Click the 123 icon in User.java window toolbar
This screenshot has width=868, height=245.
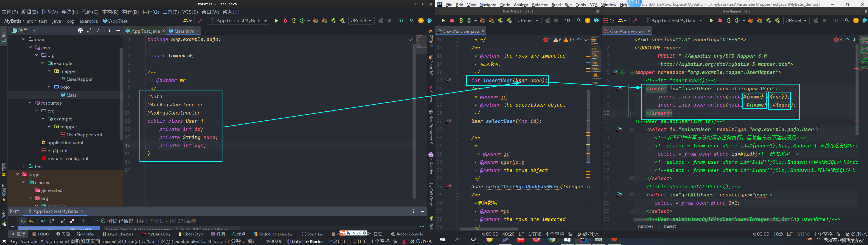click(401, 21)
